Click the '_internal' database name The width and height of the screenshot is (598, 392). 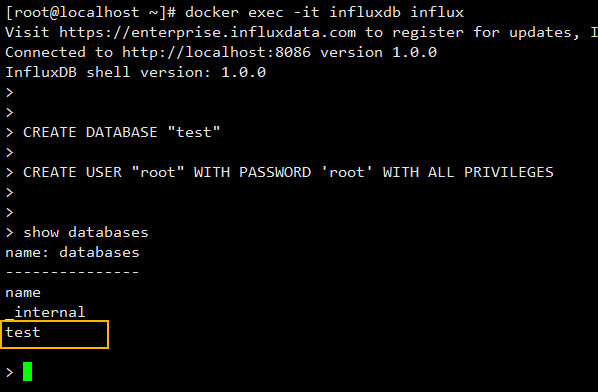pyautogui.click(x=45, y=313)
